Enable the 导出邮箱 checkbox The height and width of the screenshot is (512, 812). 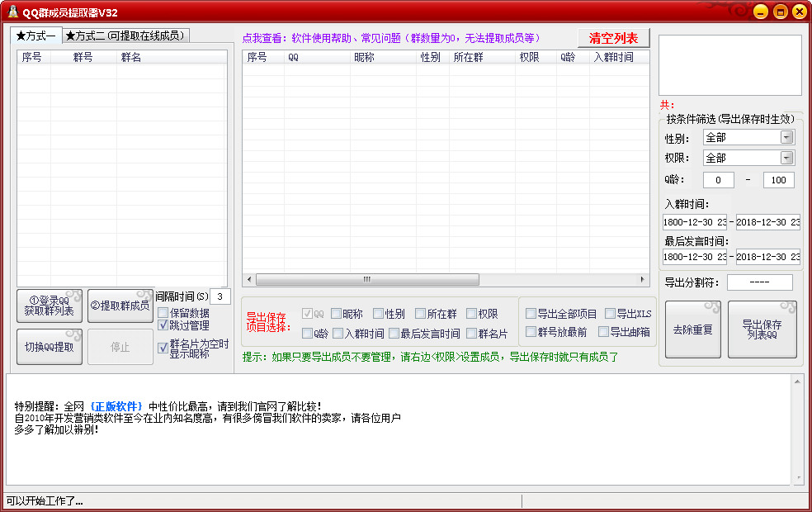tap(604, 332)
